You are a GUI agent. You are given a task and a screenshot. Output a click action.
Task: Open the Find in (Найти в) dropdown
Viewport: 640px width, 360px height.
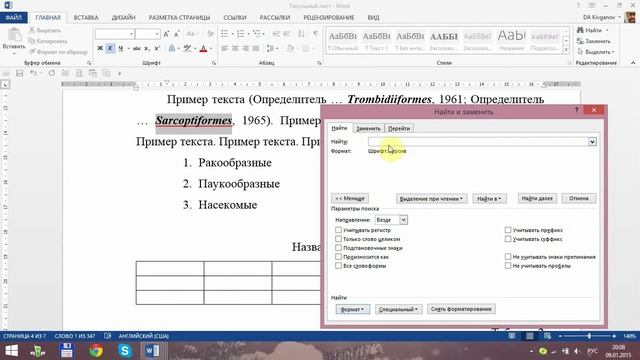coord(489,198)
